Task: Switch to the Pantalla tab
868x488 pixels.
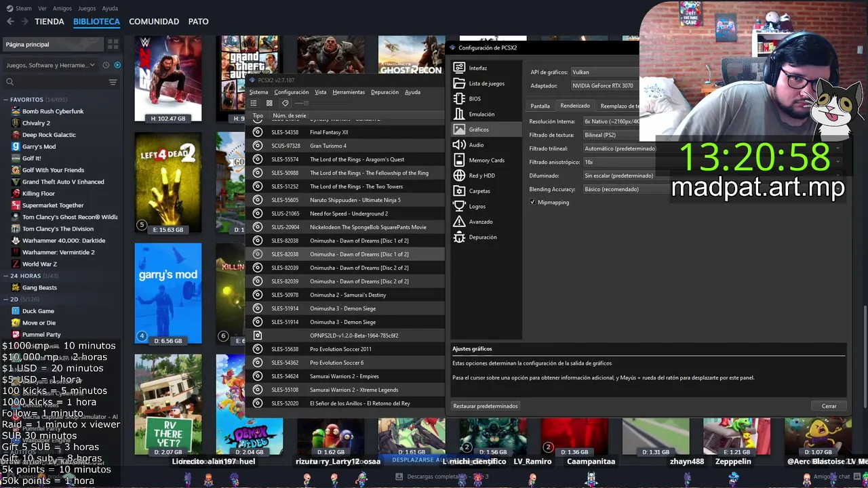Action: 540,106
